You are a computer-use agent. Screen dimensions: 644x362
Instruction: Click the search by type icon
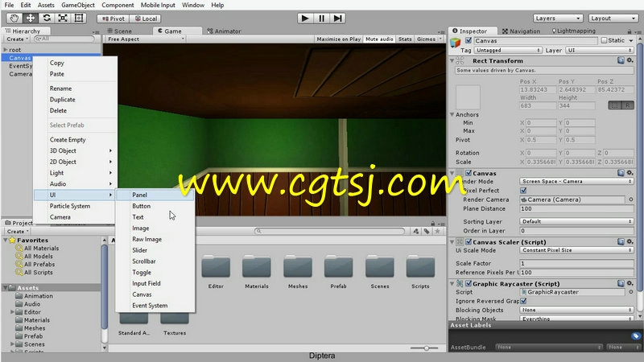tap(416, 231)
